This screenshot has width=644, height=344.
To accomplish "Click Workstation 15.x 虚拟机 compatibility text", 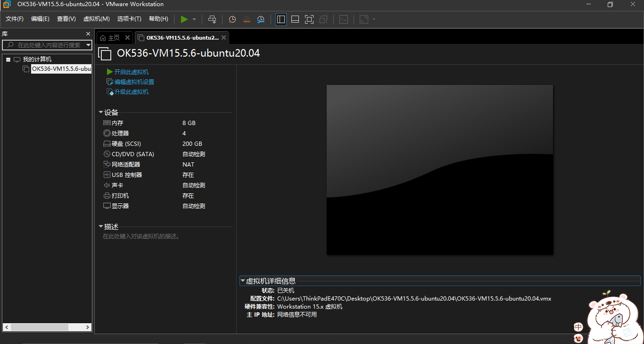I will click(310, 306).
